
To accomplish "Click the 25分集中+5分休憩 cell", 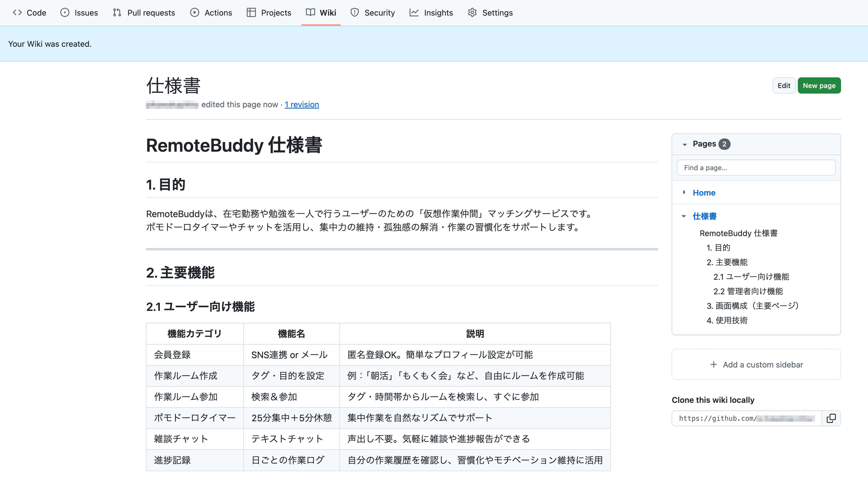I will point(291,418).
